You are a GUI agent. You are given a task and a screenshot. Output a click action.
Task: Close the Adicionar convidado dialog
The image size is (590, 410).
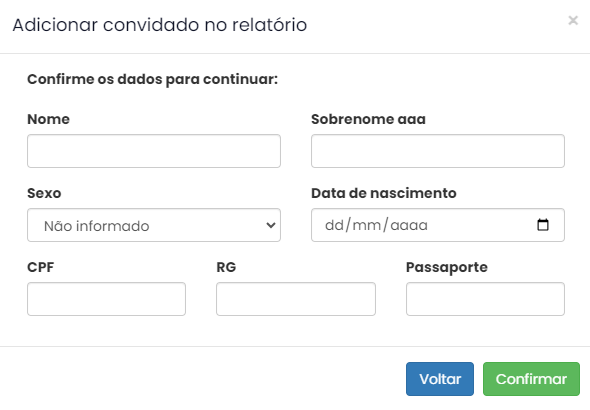[573, 20]
